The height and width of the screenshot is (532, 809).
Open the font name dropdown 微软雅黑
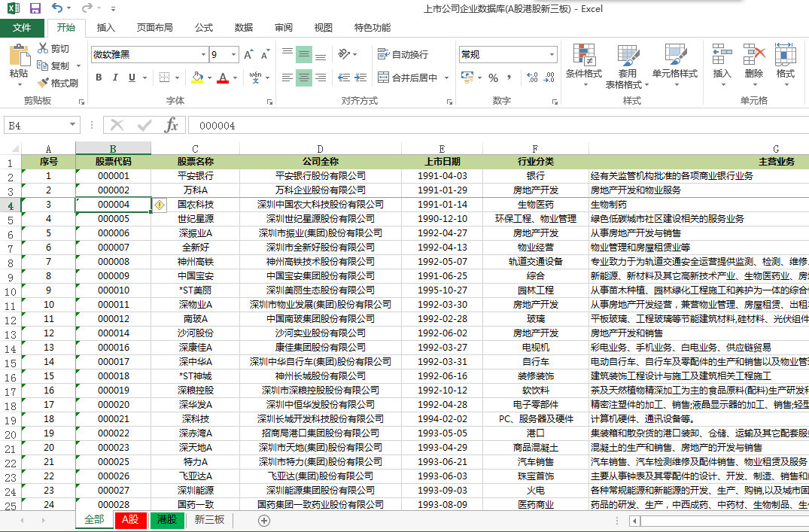tap(203, 54)
